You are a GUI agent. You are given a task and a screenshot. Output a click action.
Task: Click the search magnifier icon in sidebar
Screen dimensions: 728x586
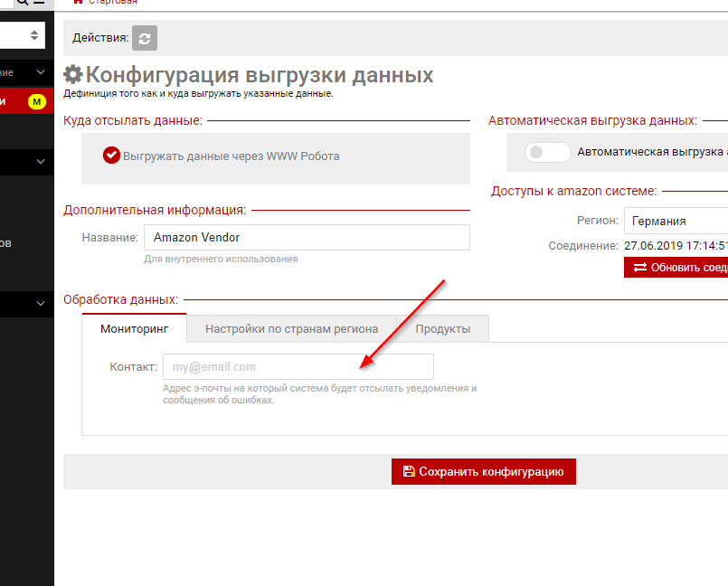tap(23, 3)
